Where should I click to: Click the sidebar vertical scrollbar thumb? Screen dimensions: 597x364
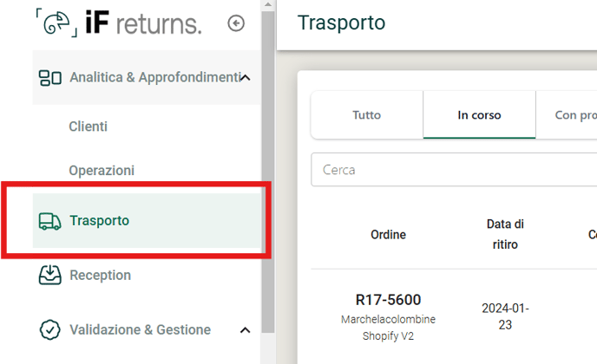[268, 171]
